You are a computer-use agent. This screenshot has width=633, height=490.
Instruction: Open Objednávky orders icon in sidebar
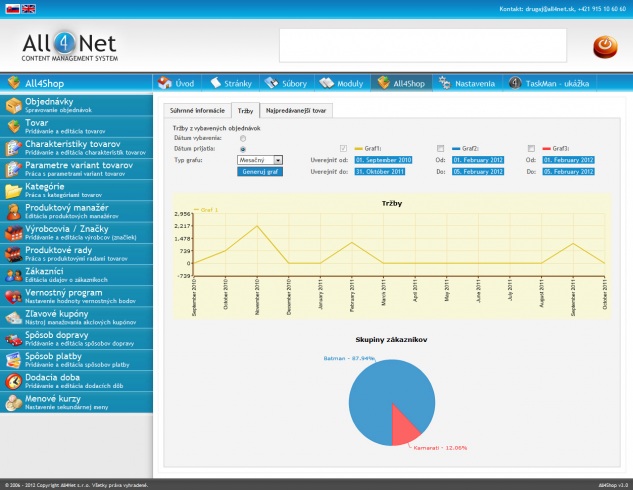pyautogui.click(x=13, y=106)
